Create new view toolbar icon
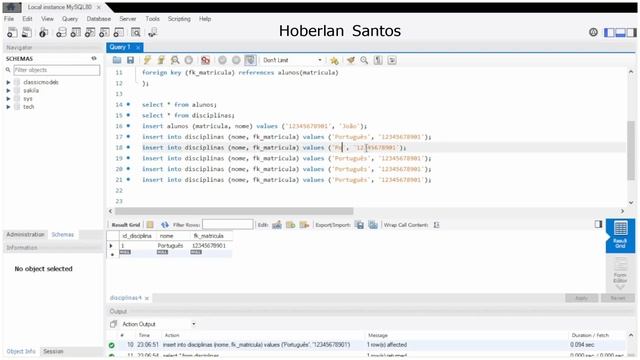Image resolution: width=640 pixels, height=360 pixels. pyautogui.click(x=90, y=33)
